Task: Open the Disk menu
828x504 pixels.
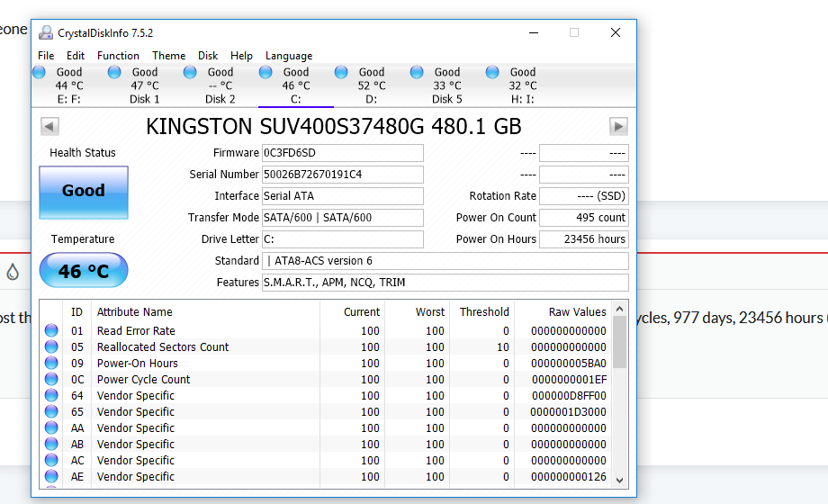Action: (208, 56)
